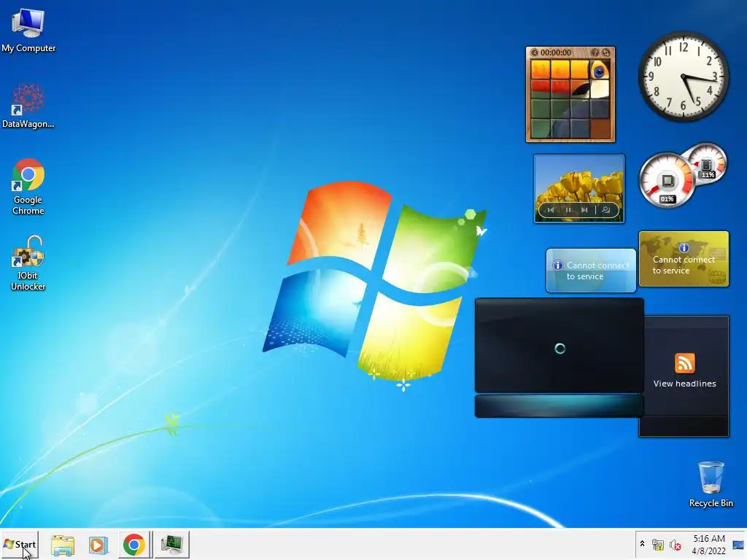This screenshot has width=747, height=560.
Task: Pause the slideshow gadget
Action: 568,210
